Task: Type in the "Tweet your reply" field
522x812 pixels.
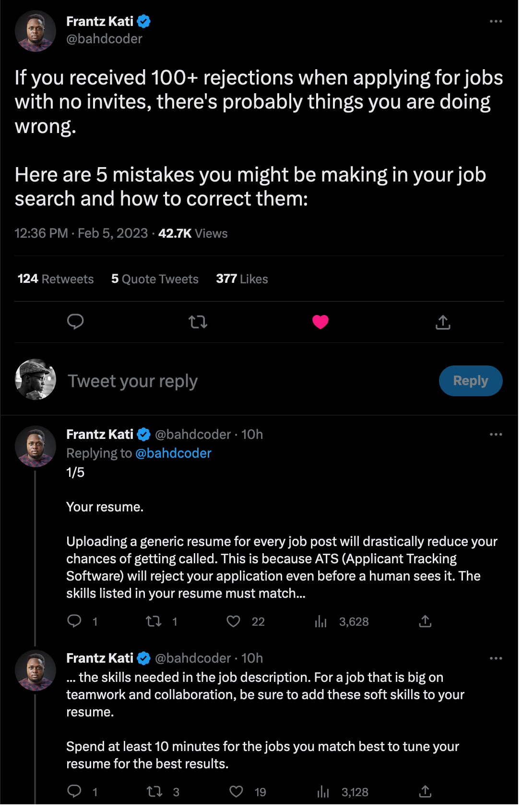Action: [240, 381]
